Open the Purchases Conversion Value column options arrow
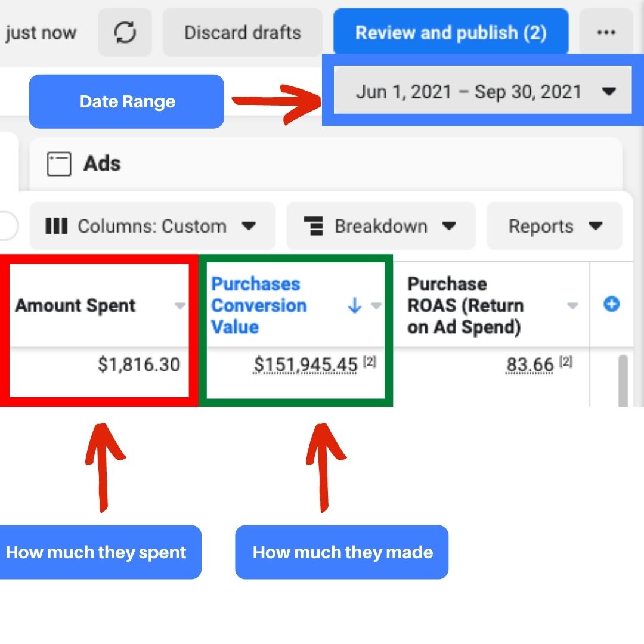Viewport: 644px width, 644px height. [x=376, y=306]
